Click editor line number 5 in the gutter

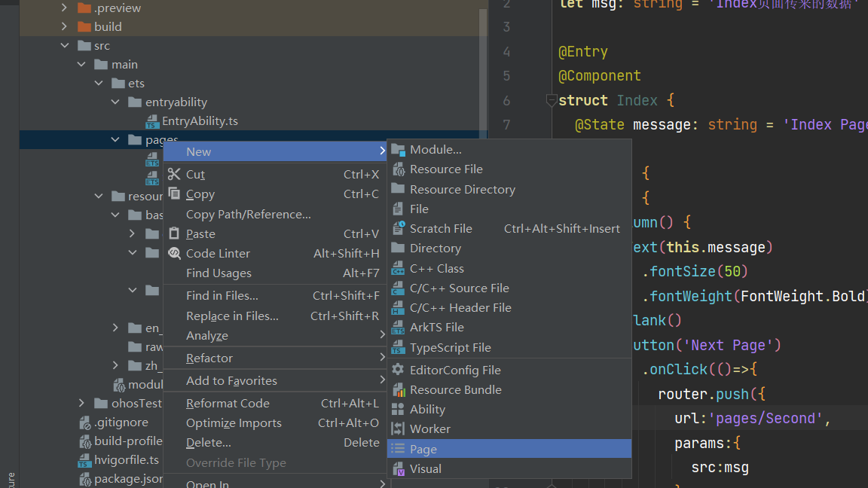point(506,76)
